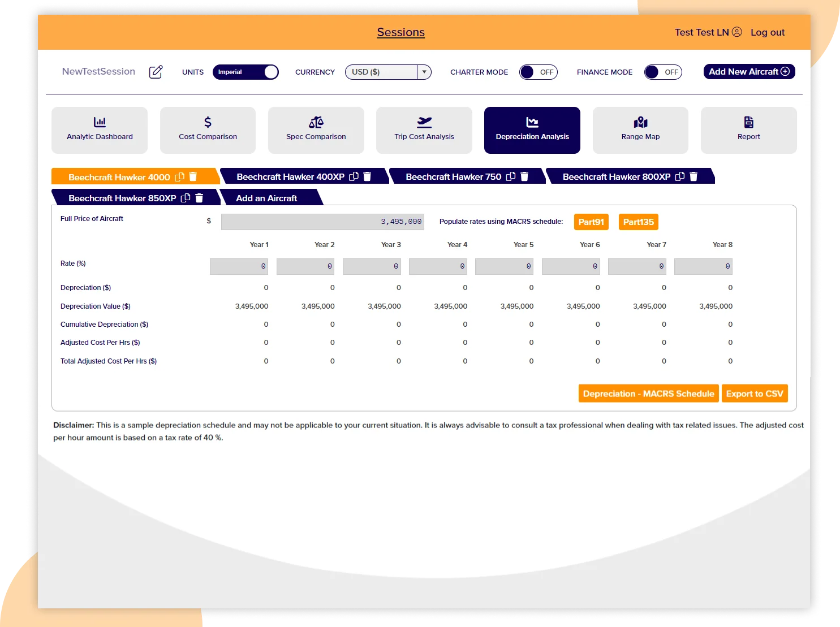Click the Year 5 rate input field
This screenshot has width=840, height=627.
point(504,266)
